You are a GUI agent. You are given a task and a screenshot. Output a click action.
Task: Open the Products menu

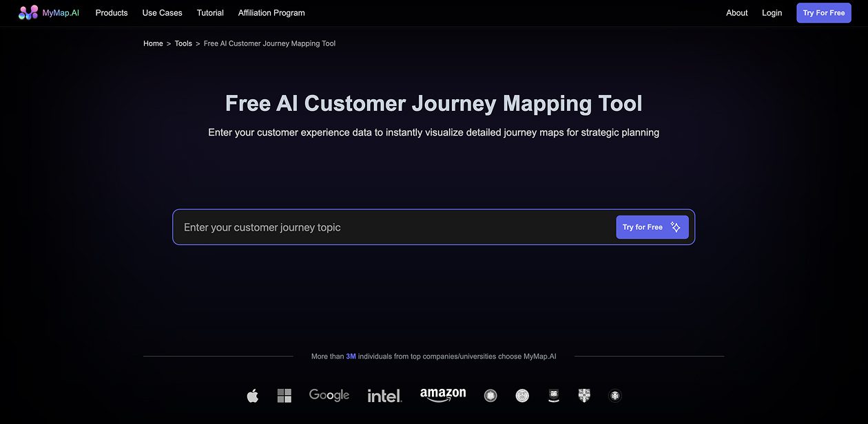[x=111, y=12]
